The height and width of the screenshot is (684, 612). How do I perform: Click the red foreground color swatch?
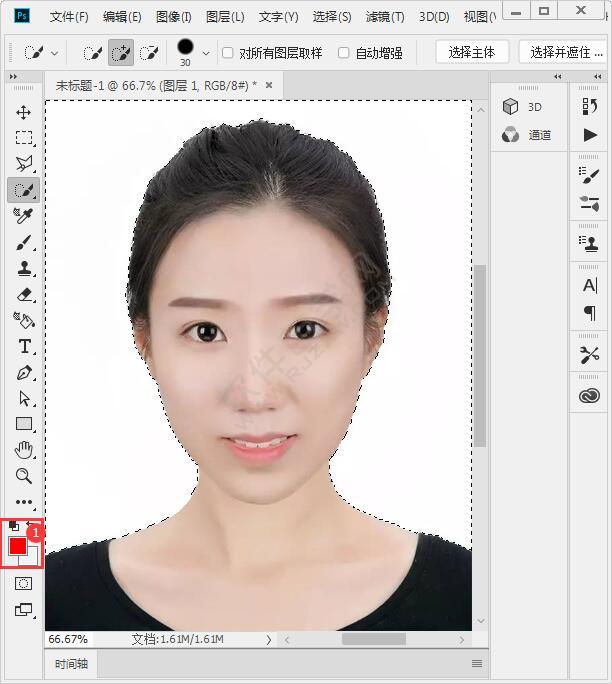(18, 546)
